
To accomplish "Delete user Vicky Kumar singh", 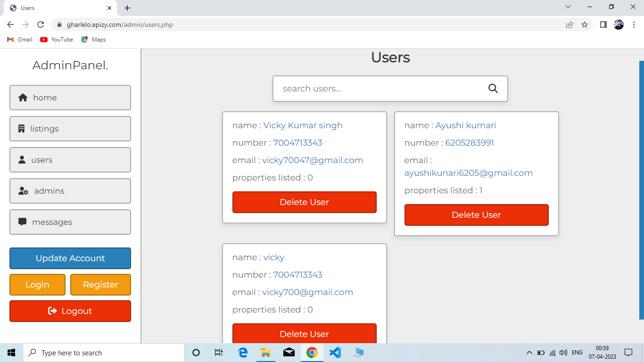I will 304,202.
